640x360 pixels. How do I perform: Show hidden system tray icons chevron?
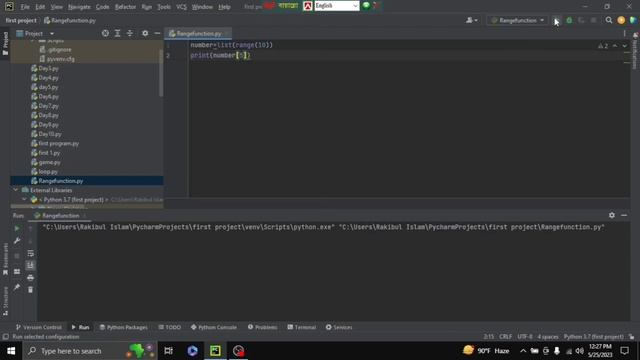tap(523, 351)
